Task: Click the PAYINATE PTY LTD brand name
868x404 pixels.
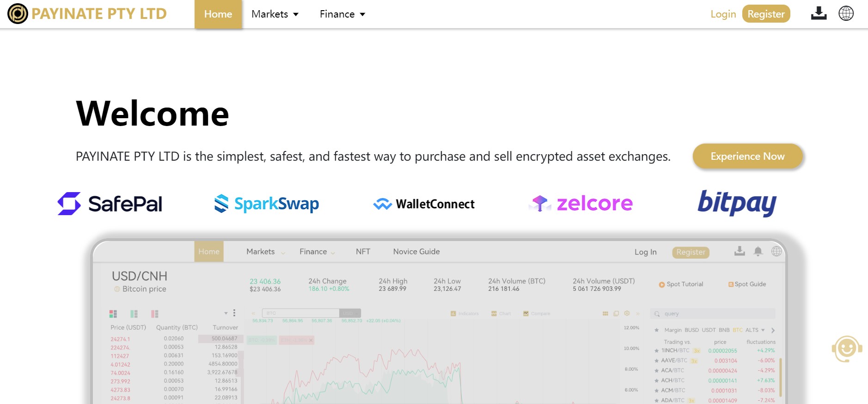Action: tap(99, 14)
